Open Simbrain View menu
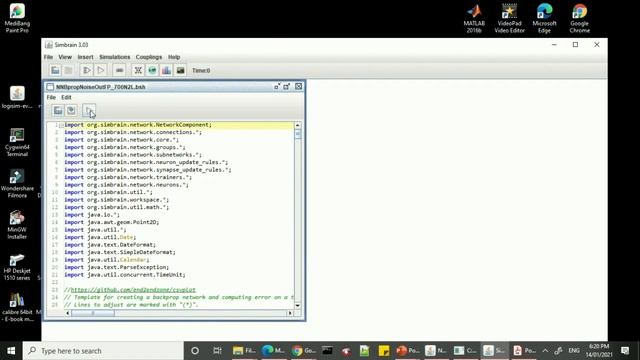Image resolution: width=640 pixels, height=360 pixels. [65, 57]
